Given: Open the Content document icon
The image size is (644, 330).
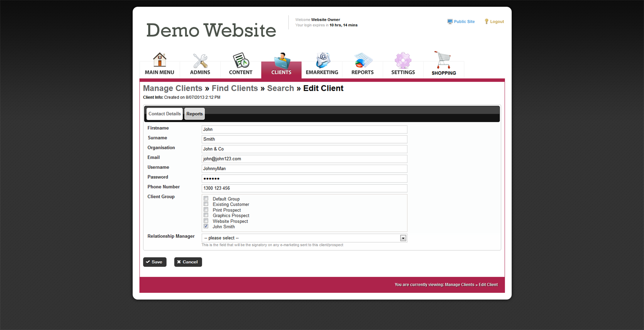Looking at the screenshot, I should tap(241, 60).
